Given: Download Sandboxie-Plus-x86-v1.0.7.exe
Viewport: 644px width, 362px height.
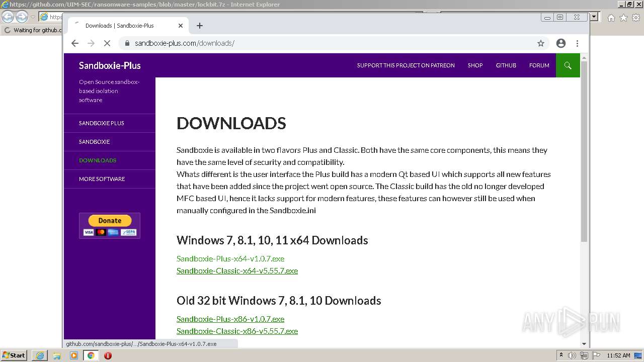Looking at the screenshot, I should point(230,319).
